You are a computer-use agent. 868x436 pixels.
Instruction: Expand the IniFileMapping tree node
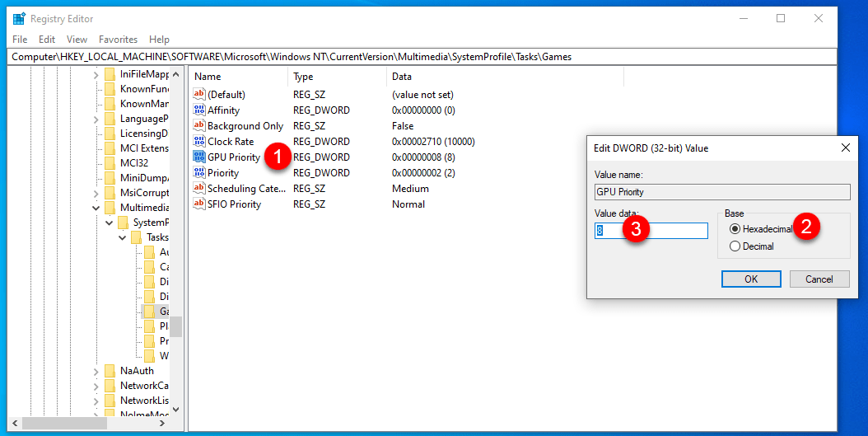coord(96,74)
